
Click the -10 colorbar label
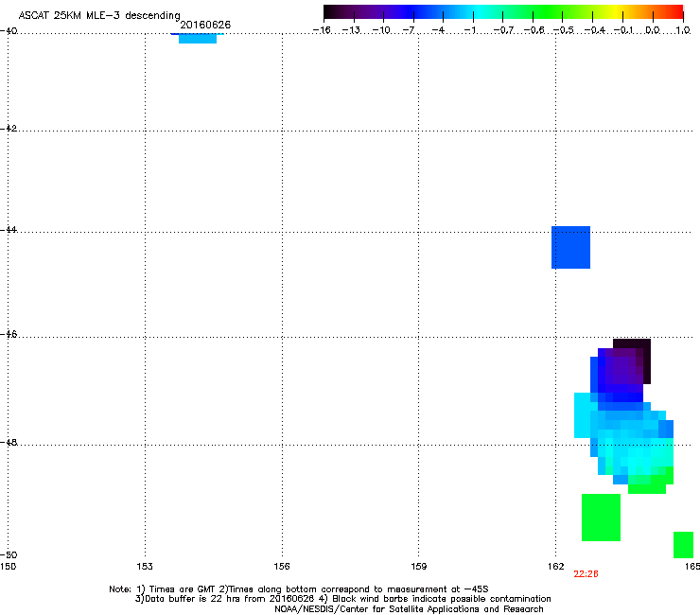(381, 30)
